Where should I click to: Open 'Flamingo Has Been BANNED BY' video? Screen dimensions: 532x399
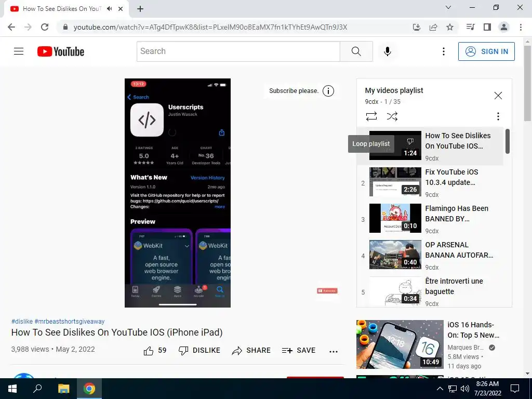pyautogui.click(x=430, y=218)
